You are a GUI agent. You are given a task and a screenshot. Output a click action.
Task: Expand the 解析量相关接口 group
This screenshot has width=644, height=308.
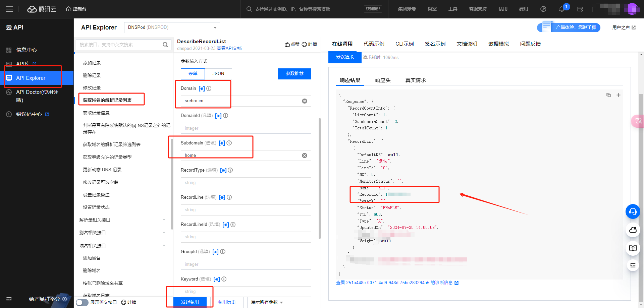(122, 220)
